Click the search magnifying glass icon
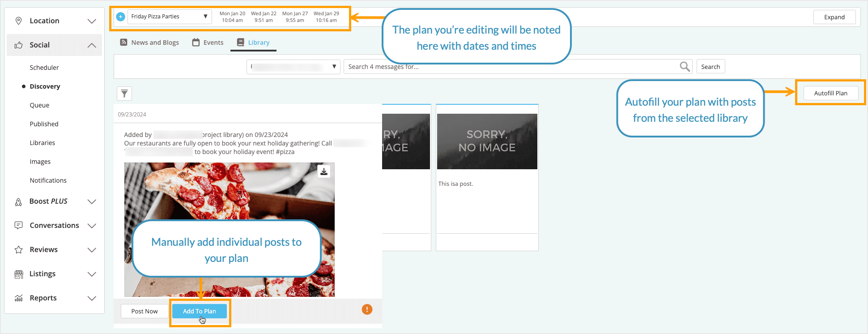This screenshot has width=868, height=334. pos(684,67)
